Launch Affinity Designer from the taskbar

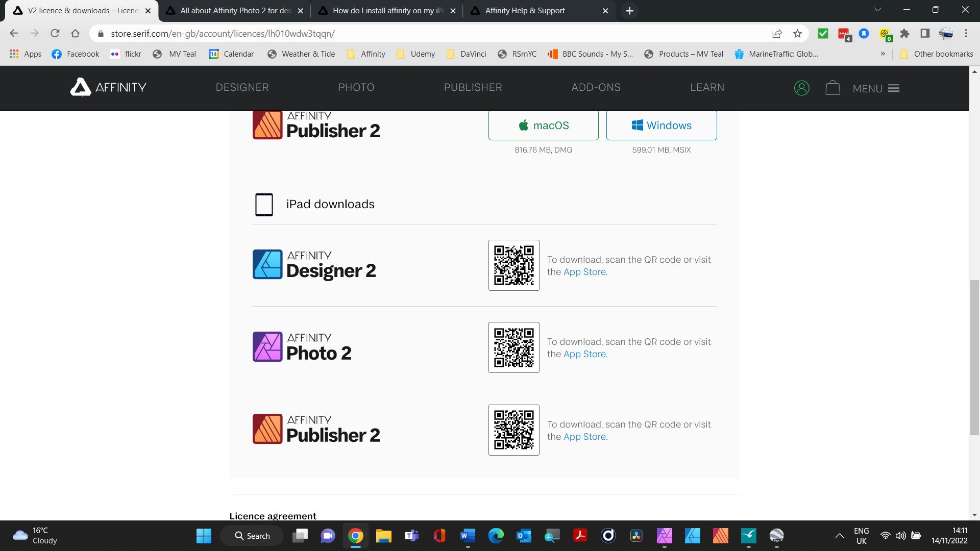[x=692, y=536]
